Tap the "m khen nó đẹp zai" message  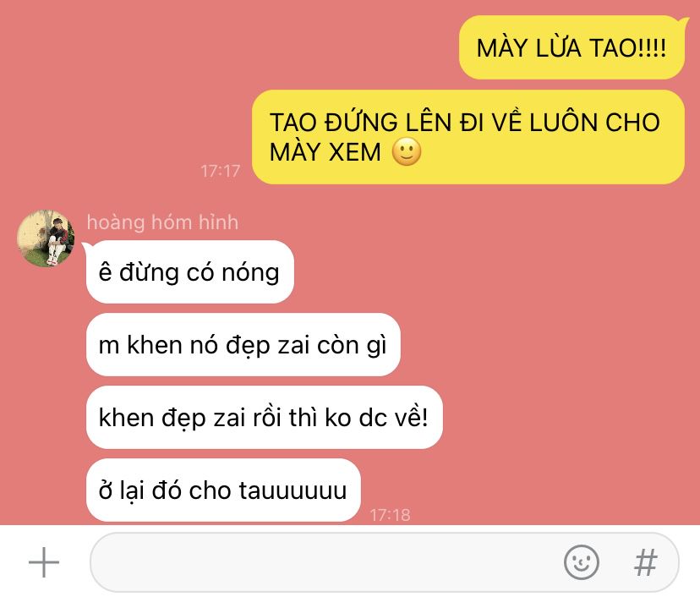coord(243,345)
